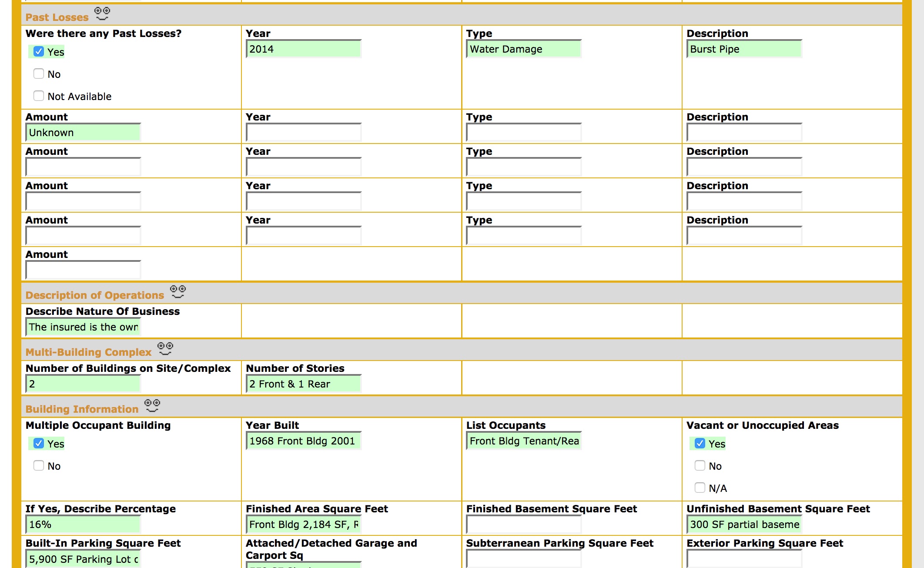Click the smiley icon beside Description of Operations

pyautogui.click(x=178, y=291)
